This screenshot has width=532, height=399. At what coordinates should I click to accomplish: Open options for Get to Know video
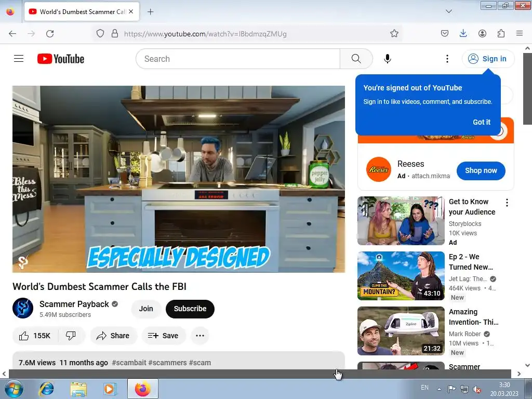(507, 203)
